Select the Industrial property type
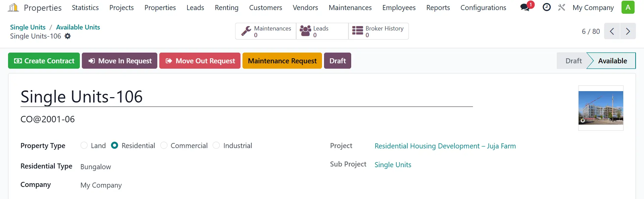This screenshot has height=199, width=644. [x=217, y=145]
